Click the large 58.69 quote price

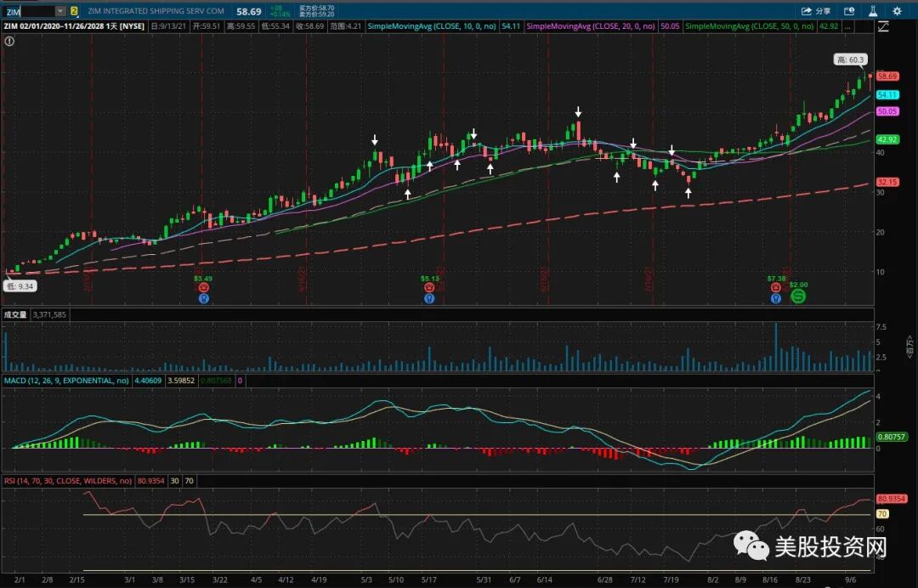249,12
